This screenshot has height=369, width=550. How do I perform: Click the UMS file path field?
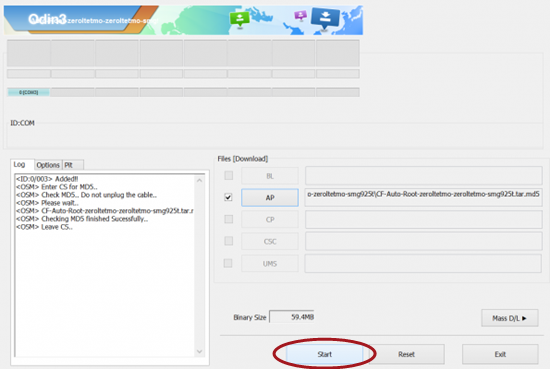click(x=423, y=263)
